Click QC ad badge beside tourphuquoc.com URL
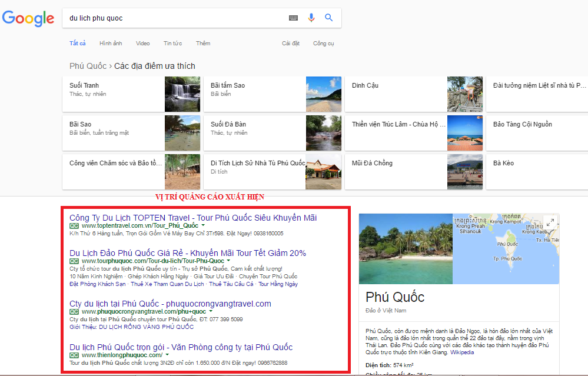 tap(74, 261)
